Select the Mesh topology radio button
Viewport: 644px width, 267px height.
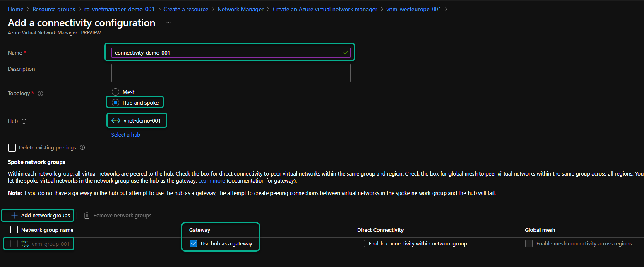pos(115,92)
